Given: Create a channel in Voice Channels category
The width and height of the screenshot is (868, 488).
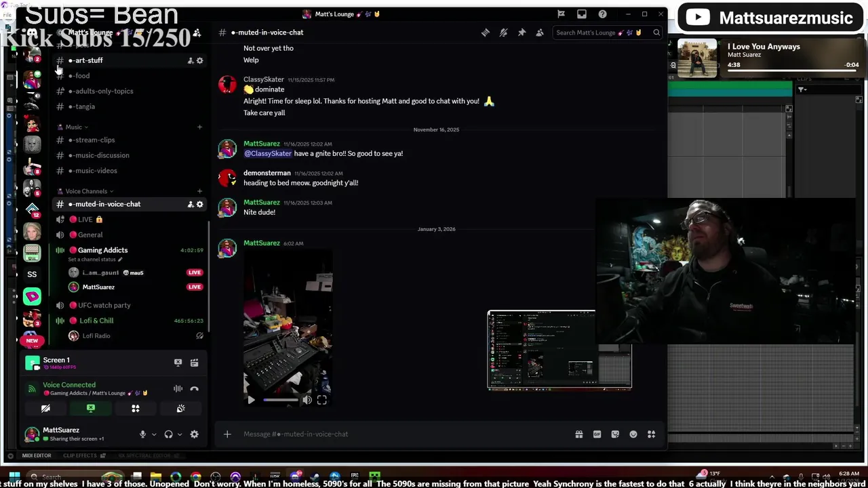Looking at the screenshot, I should coord(199,191).
